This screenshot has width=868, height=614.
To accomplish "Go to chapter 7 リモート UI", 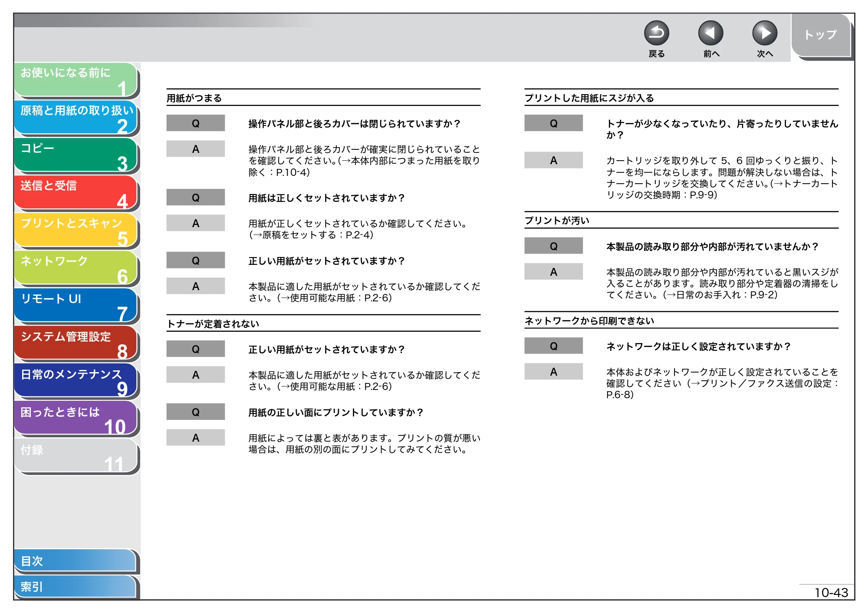I will point(76,306).
